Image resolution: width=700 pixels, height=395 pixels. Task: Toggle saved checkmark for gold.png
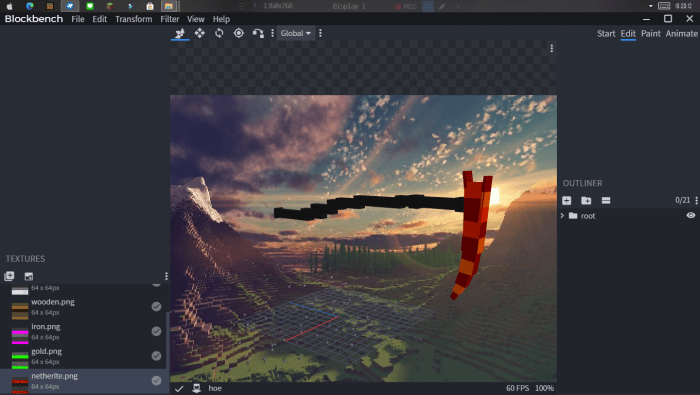point(156,356)
